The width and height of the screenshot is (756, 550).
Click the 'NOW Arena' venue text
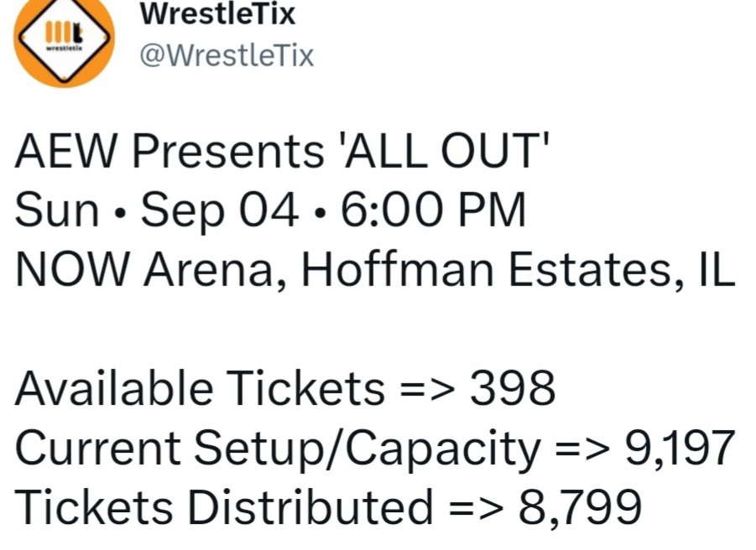pos(150,271)
